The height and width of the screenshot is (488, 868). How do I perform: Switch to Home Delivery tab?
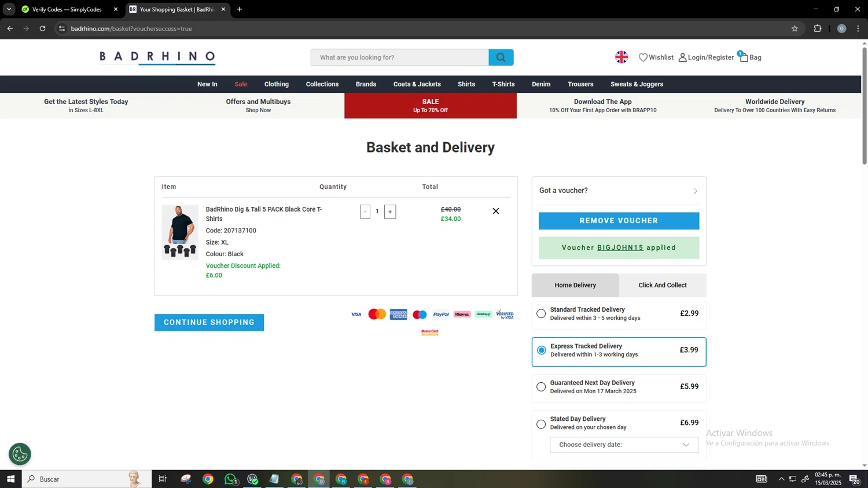point(575,285)
